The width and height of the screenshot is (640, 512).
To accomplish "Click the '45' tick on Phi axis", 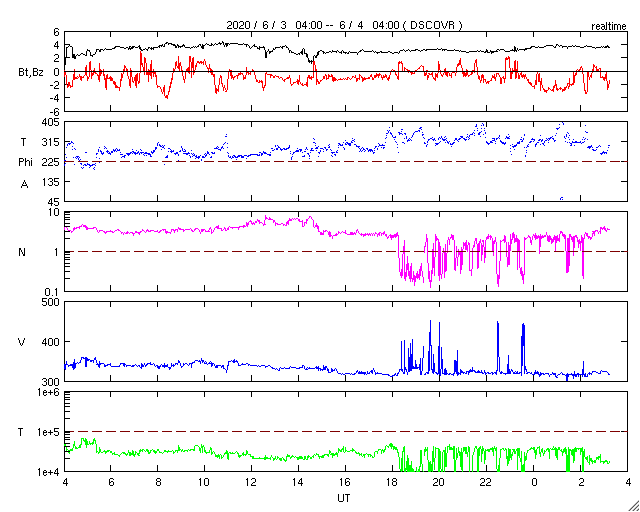I will point(54,203).
